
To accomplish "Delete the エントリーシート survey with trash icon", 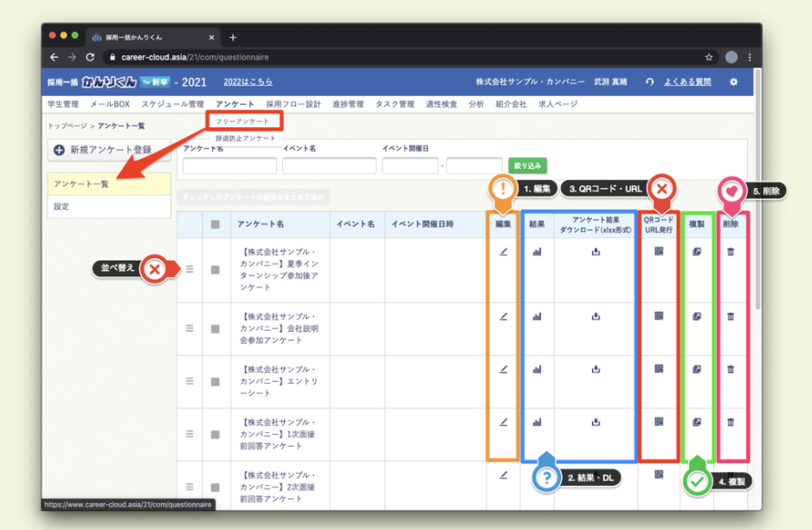I will click(x=731, y=369).
